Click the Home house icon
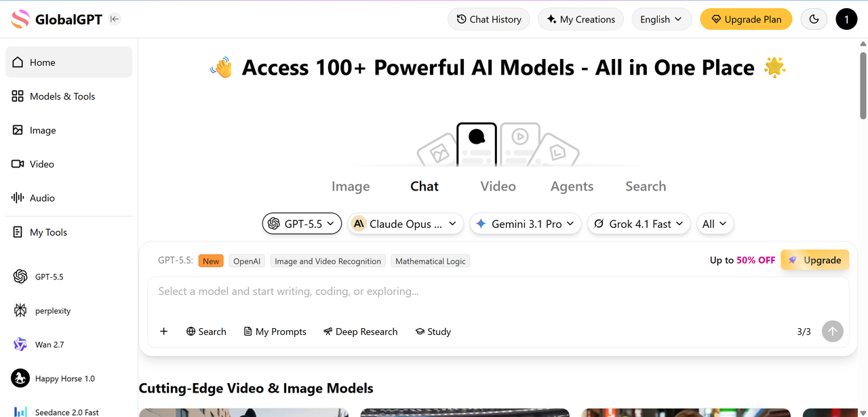 (x=18, y=62)
